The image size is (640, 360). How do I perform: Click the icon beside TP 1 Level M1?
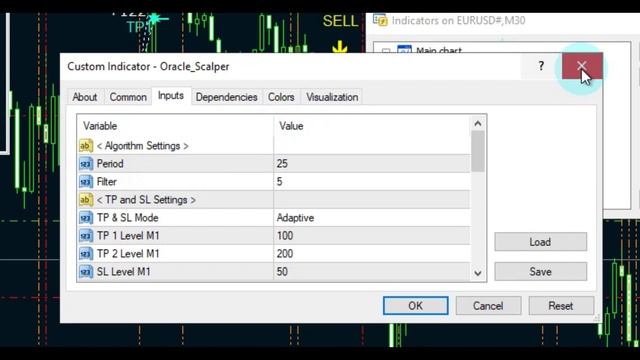click(x=86, y=236)
